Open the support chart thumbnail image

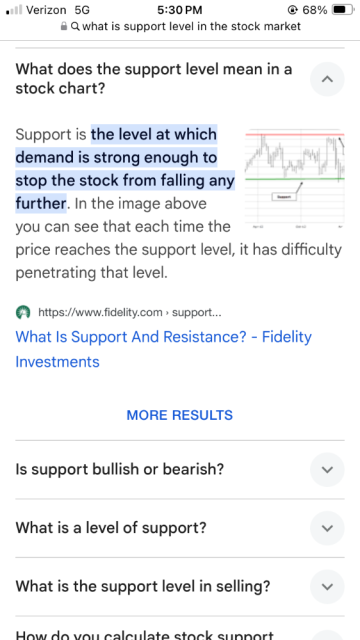294,179
